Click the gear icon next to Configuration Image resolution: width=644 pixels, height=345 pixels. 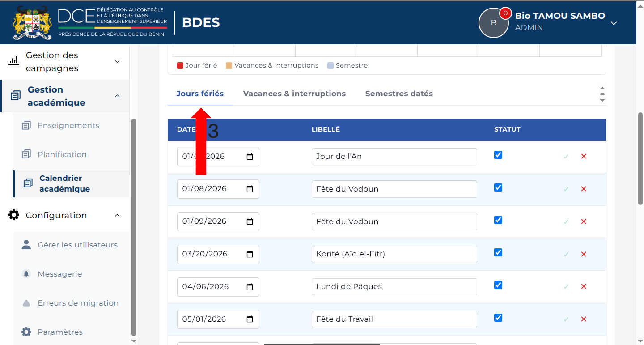(14, 215)
